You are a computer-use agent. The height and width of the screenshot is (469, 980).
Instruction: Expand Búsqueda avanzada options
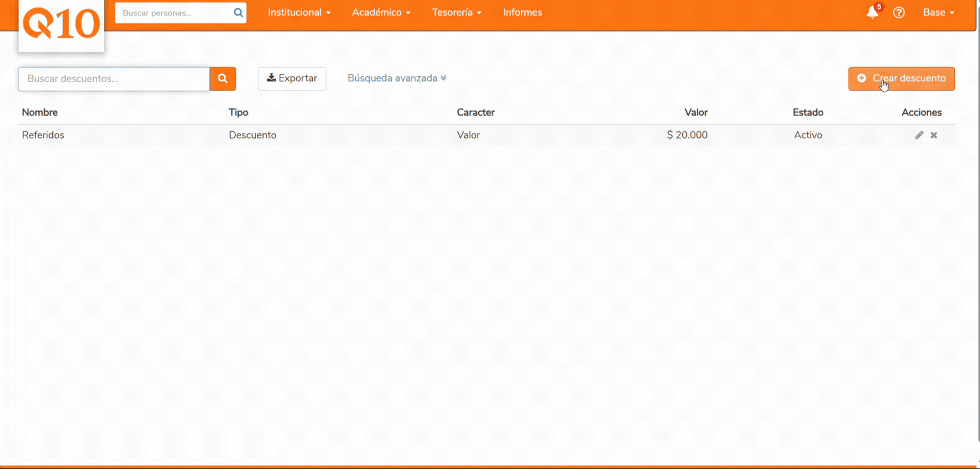click(x=397, y=78)
